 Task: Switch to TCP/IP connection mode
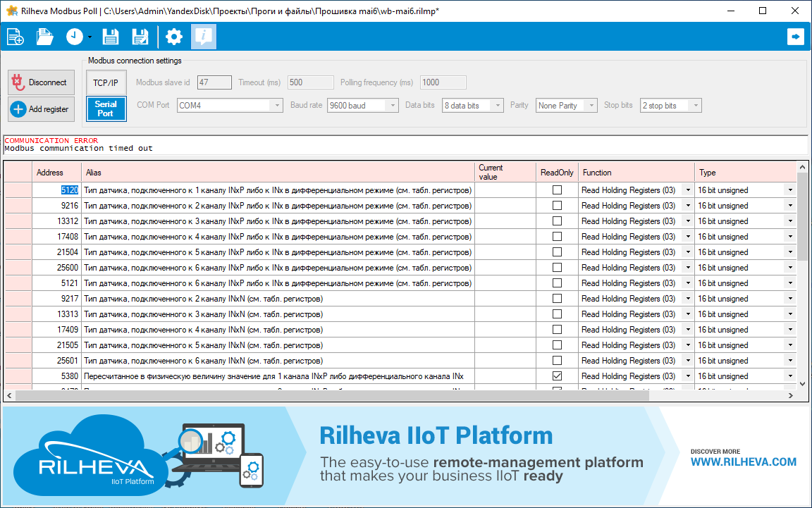point(106,82)
